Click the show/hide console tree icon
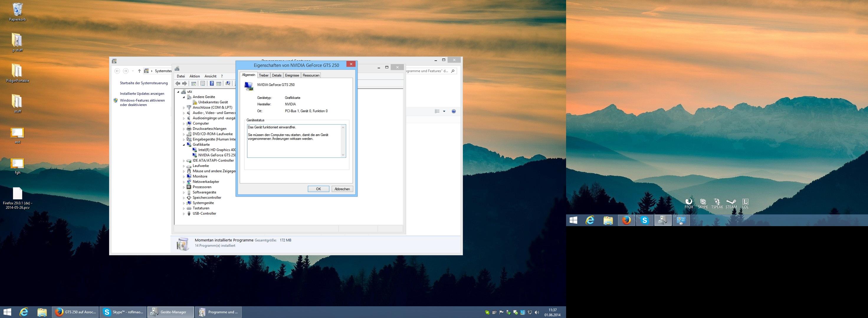This screenshot has height=318, width=868. point(194,83)
